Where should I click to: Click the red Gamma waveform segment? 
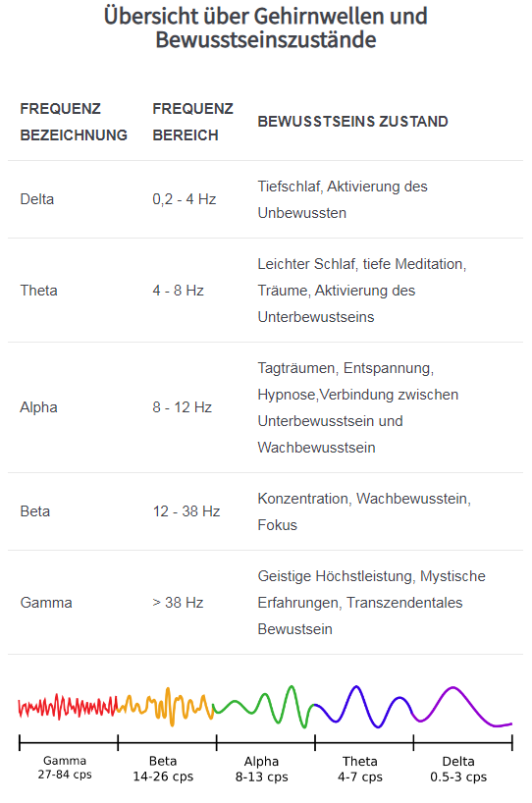tap(68, 707)
